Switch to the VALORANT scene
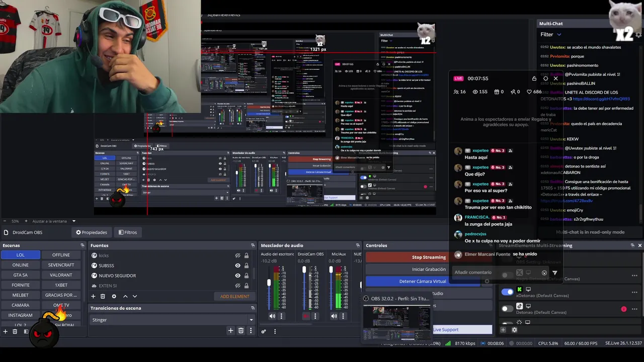This screenshot has height=362, width=644. coord(61,275)
